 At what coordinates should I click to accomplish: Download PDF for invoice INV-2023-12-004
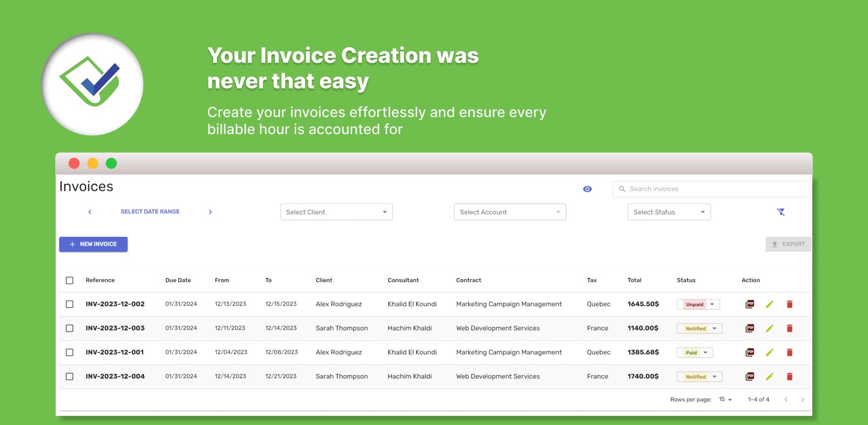pyautogui.click(x=750, y=376)
